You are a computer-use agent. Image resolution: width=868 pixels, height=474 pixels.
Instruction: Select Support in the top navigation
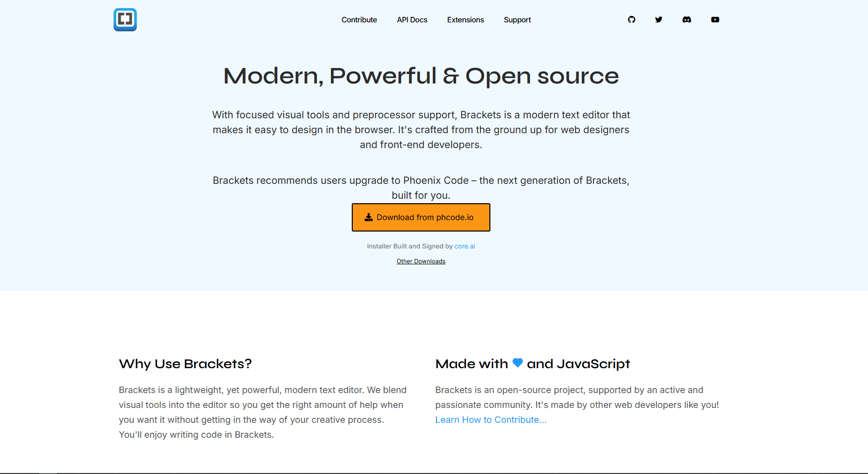(517, 20)
